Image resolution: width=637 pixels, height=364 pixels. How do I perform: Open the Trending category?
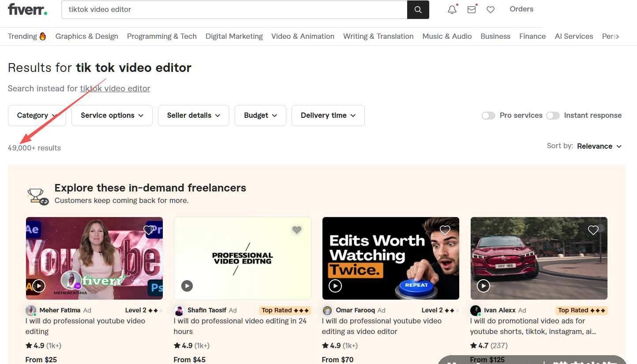tap(27, 36)
